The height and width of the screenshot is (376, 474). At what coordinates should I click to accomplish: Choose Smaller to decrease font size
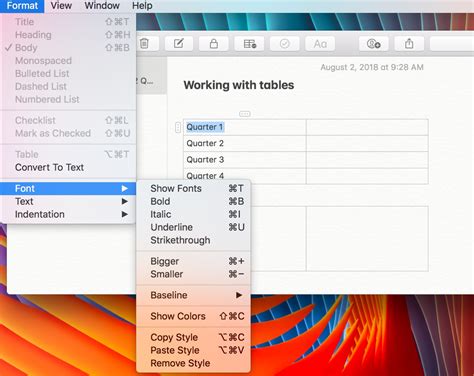coord(193,274)
